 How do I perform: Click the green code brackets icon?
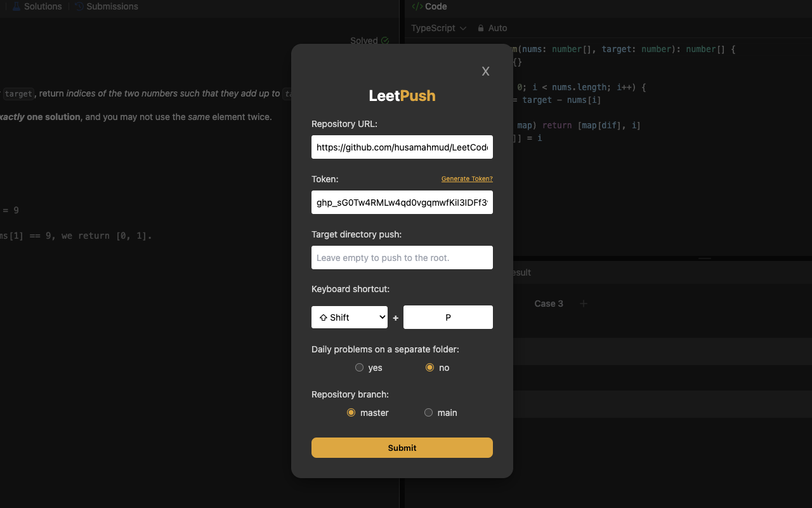[416, 6]
